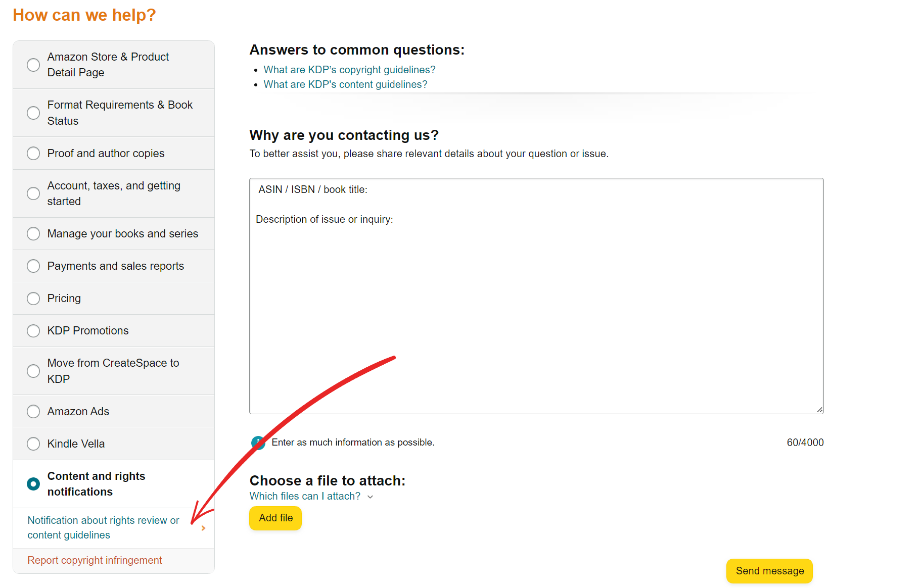923x588 pixels.
Task: Open KDP's copyright guidelines link
Action: [x=349, y=70]
